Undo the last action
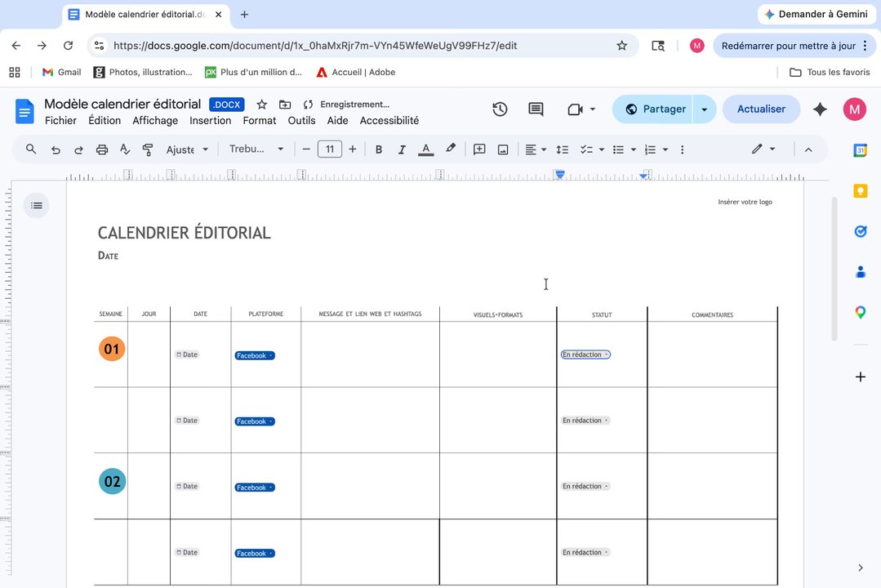The width and height of the screenshot is (881, 588). tap(55, 149)
